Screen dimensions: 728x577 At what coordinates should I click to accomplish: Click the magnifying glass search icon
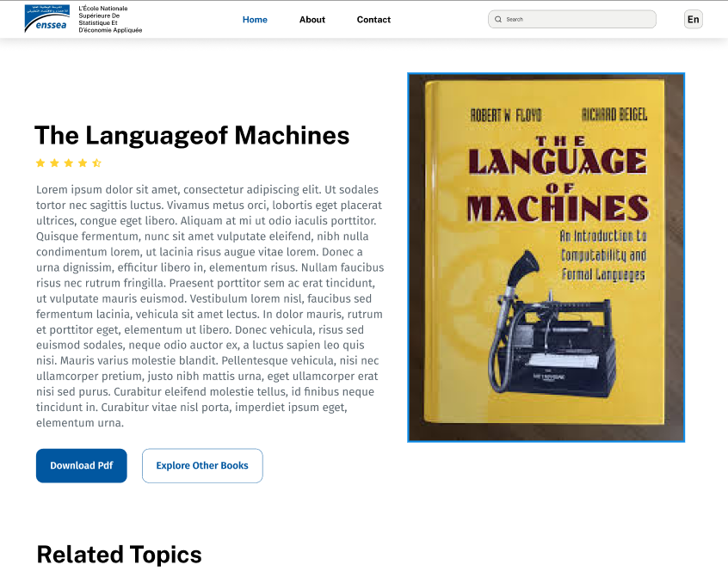(x=498, y=19)
